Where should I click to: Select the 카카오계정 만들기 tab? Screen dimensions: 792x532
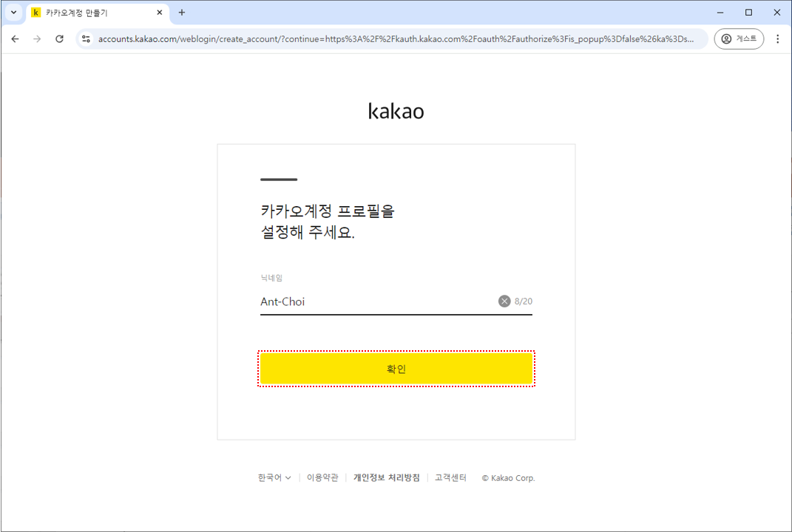(x=97, y=13)
